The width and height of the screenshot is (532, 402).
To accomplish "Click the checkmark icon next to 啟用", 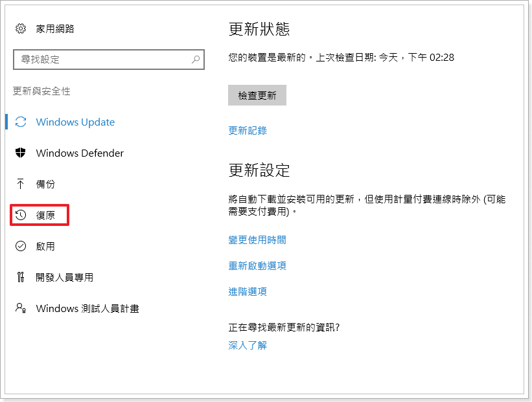I will 19,246.
